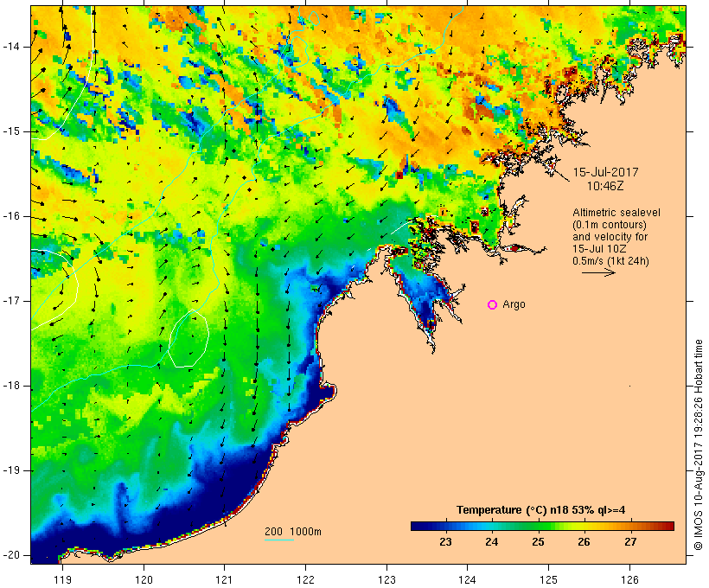Image resolution: width=709 pixels, height=588 pixels.
Task: Click the 'Argo' label text
Action: click(514, 304)
